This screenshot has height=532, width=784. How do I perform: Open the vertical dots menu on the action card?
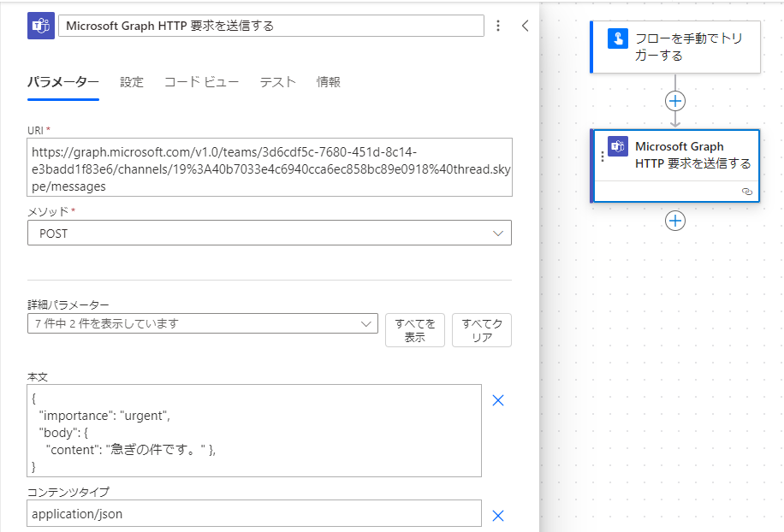click(602, 157)
